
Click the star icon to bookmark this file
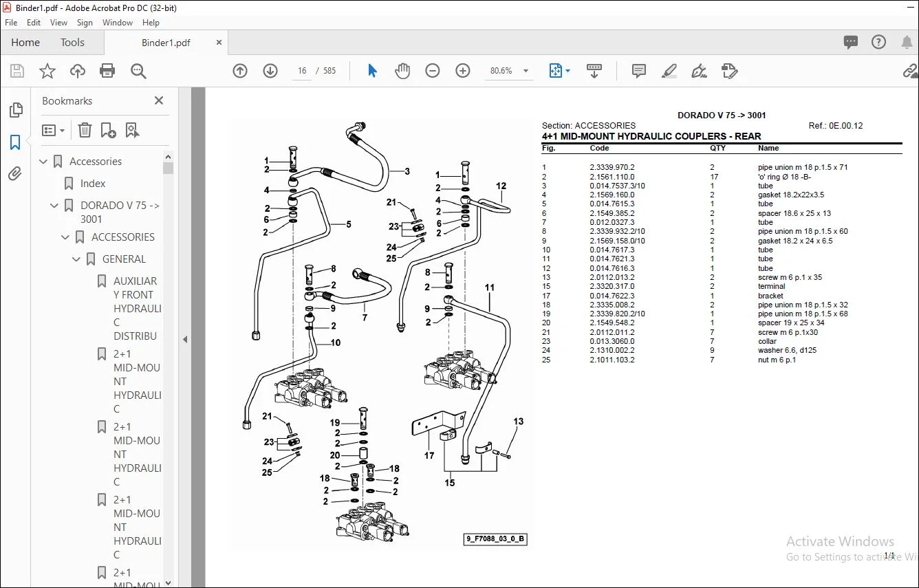47,71
